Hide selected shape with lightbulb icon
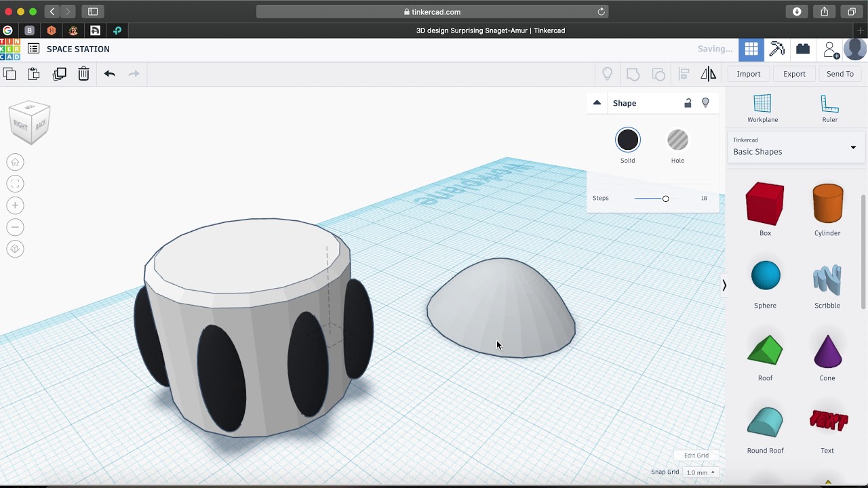The image size is (868, 488). point(705,103)
